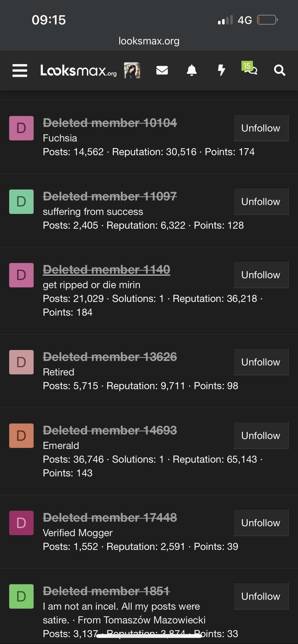This screenshot has height=644, width=298.
Task: Tap the green D avatar of member 11097
Action: 21,202
